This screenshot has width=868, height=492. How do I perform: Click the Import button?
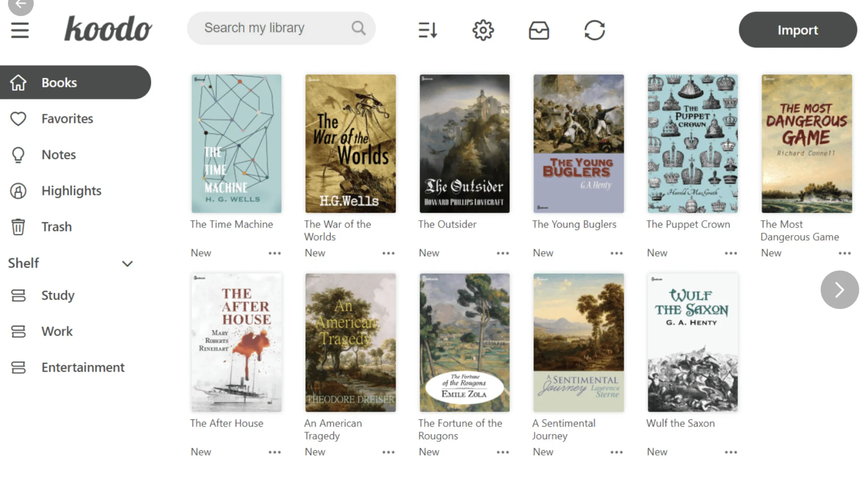coord(798,30)
